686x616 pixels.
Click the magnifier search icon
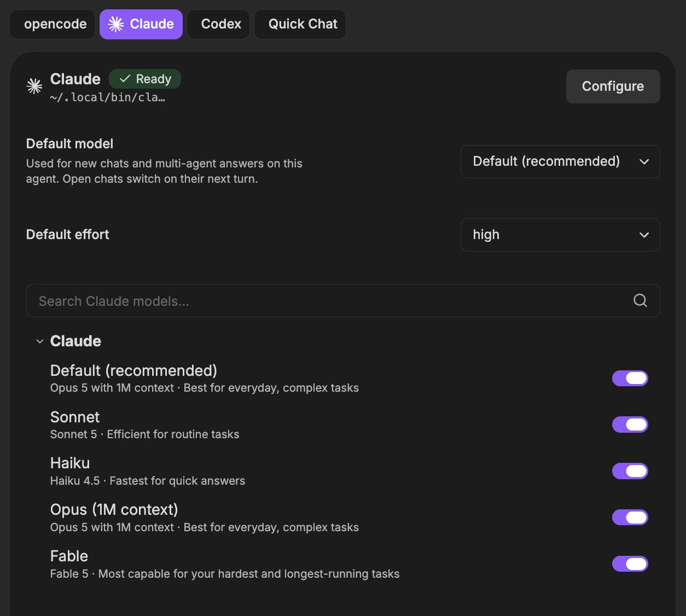coord(640,300)
